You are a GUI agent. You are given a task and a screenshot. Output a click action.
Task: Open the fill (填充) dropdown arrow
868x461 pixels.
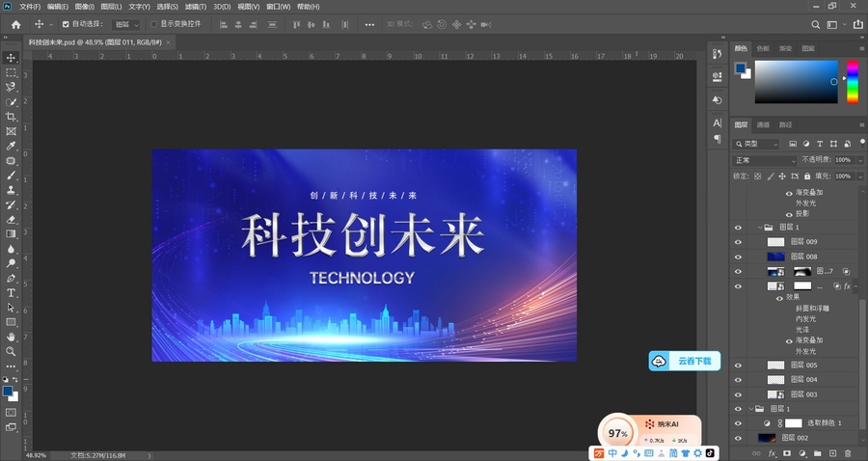pyautogui.click(x=859, y=176)
